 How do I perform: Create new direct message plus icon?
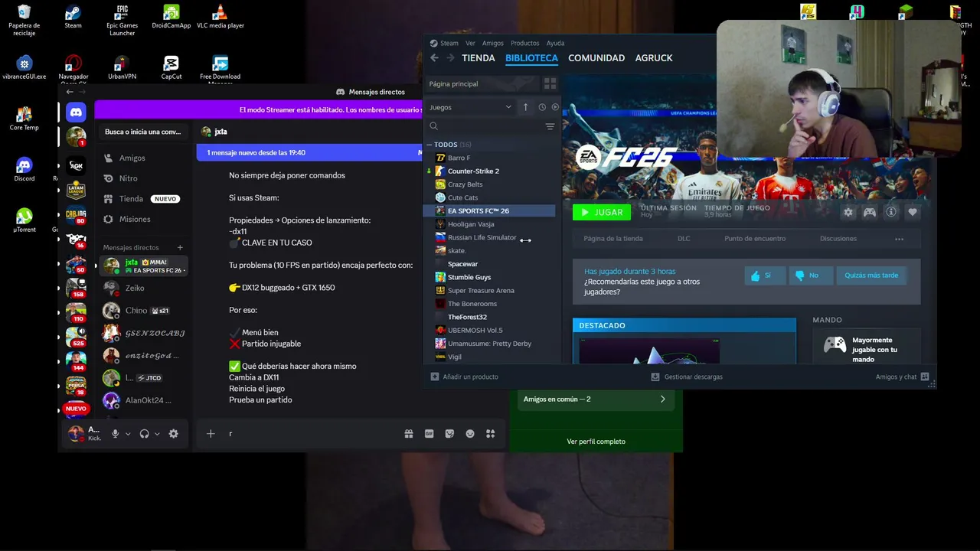click(180, 247)
